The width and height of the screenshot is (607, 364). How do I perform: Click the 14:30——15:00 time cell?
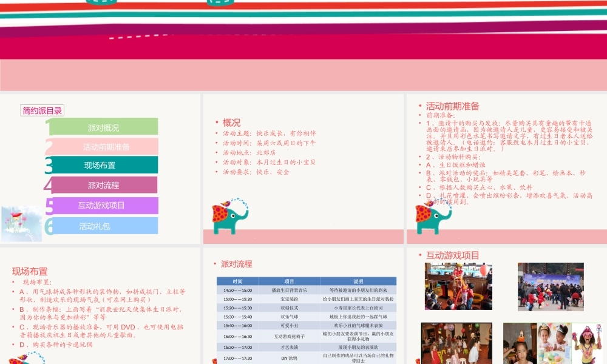[238, 290]
